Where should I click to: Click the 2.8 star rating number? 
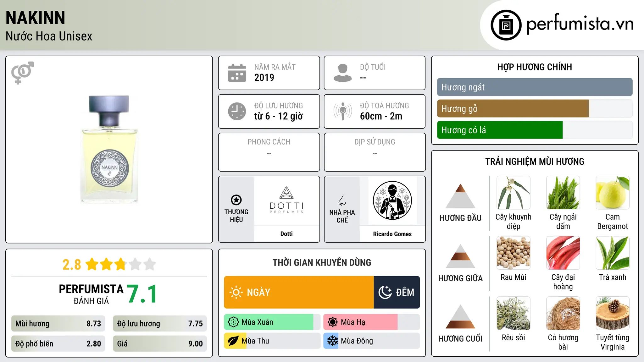pyautogui.click(x=72, y=264)
